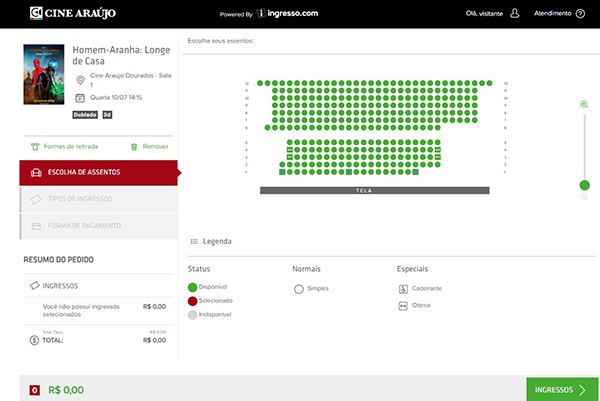Click the green zoom slider handle

point(584,185)
